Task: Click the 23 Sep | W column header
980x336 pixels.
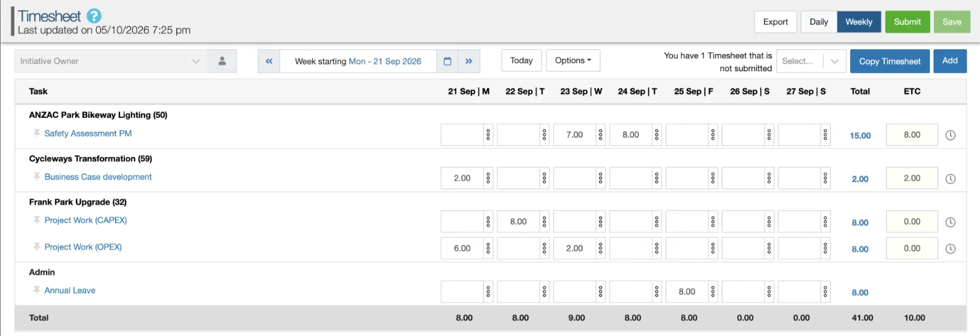Action: (x=581, y=91)
